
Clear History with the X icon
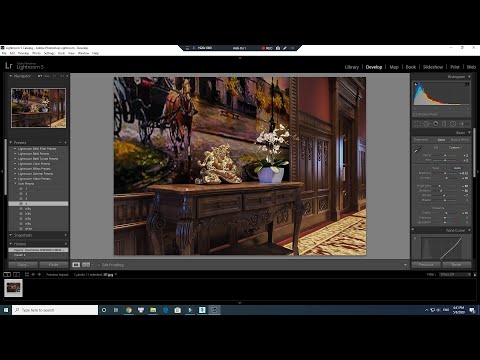[x=66, y=244]
